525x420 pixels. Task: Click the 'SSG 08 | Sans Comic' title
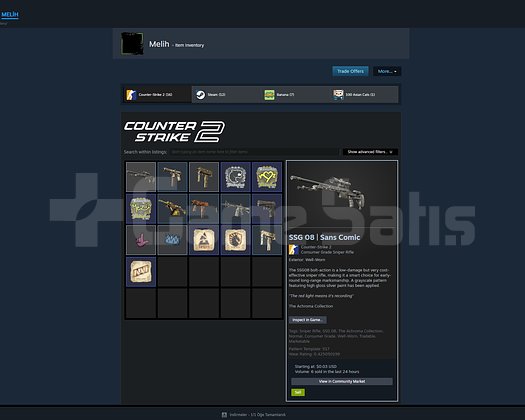click(x=324, y=237)
